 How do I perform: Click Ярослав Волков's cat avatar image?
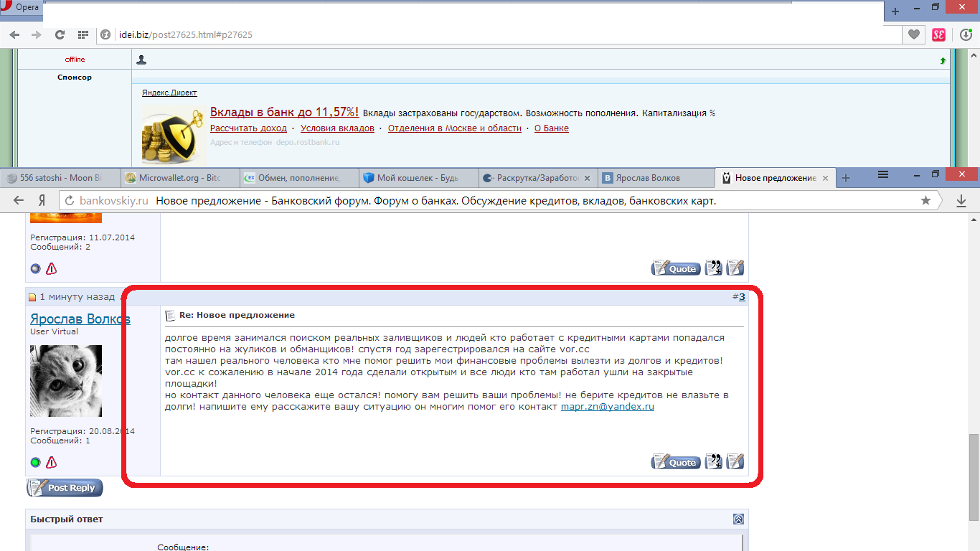66,381
